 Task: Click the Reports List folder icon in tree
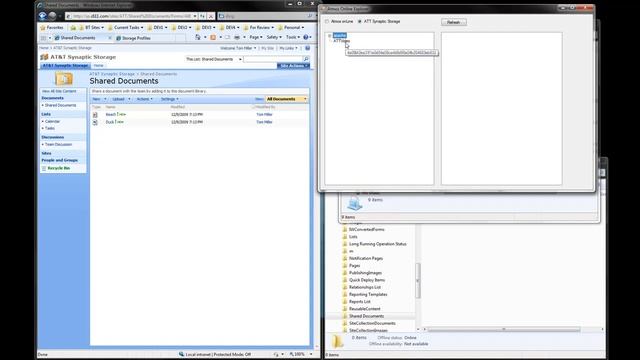point(345,302)
